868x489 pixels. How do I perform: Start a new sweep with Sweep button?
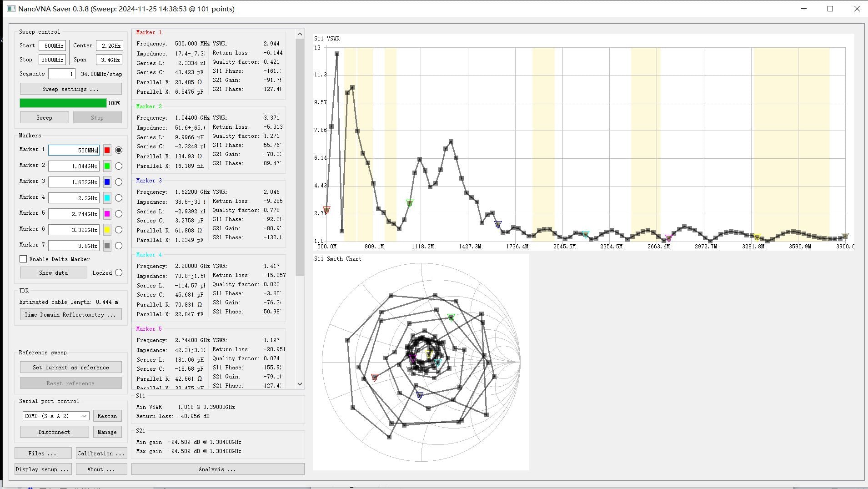44,117
